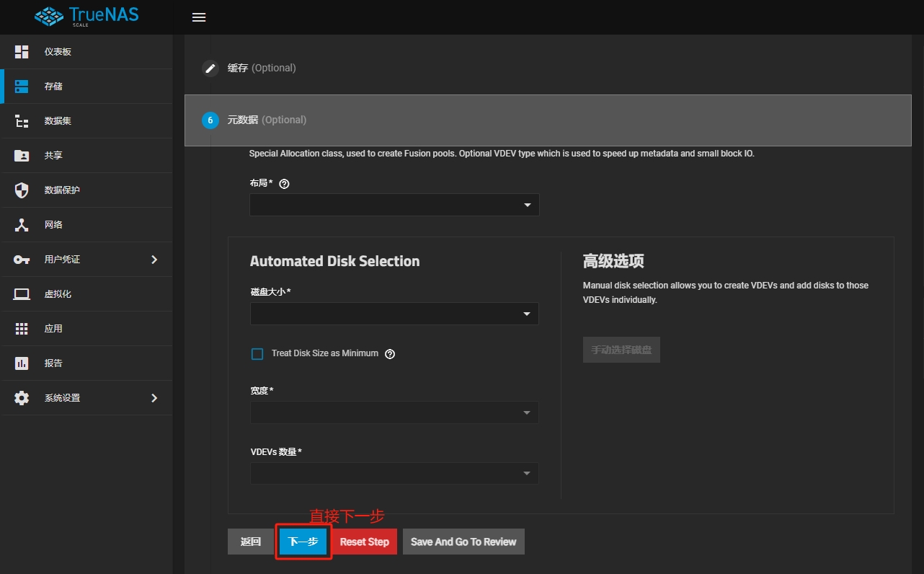
Task: Open the 数据保护 shield icon
Action: tap(22, 190)
